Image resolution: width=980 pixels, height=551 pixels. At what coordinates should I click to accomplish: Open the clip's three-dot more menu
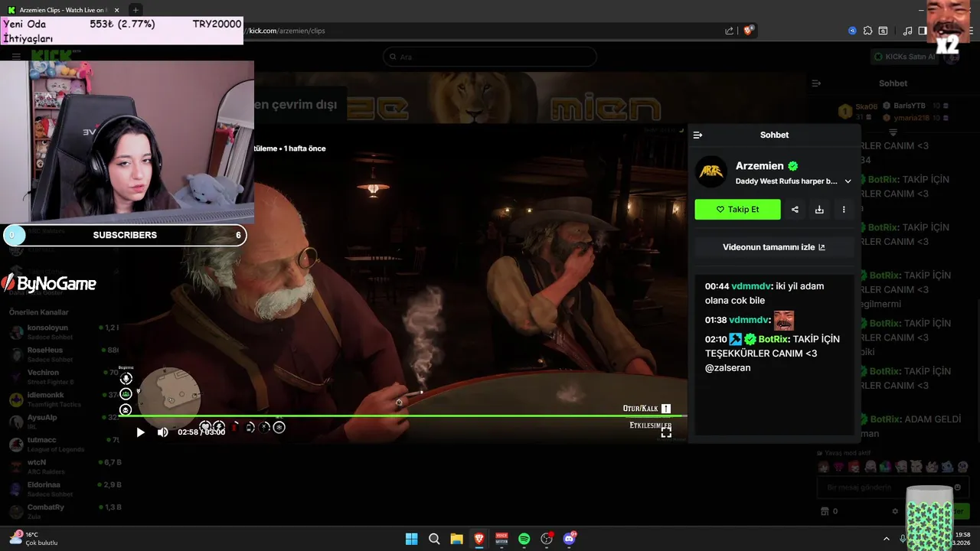[x=844, y=210]
